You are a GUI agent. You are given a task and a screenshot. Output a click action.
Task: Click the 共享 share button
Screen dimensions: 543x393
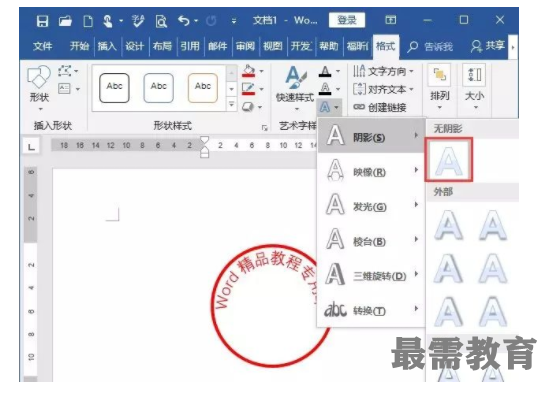[488, 46]
